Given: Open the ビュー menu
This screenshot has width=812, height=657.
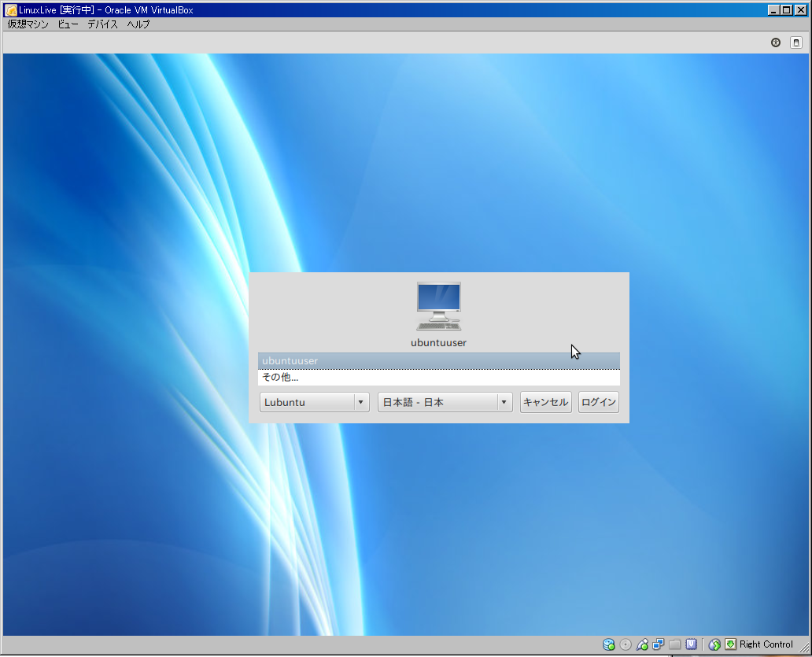Looking at the screenshot, I should [68, 24].
